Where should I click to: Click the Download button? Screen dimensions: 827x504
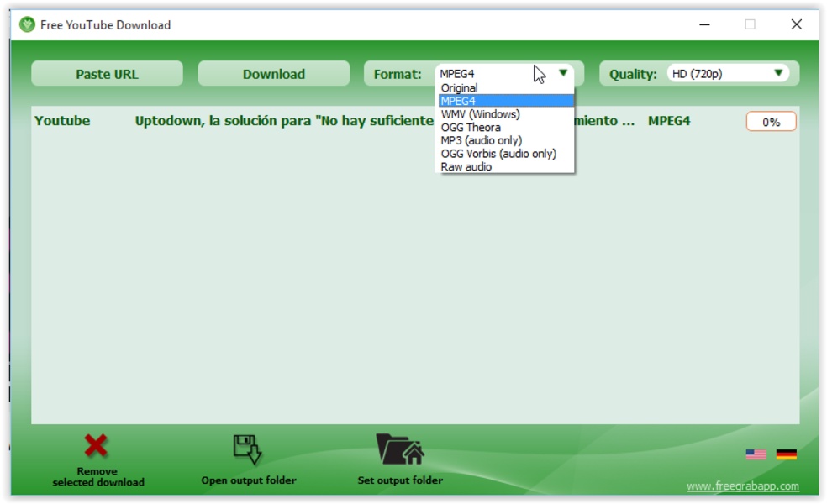274,74
